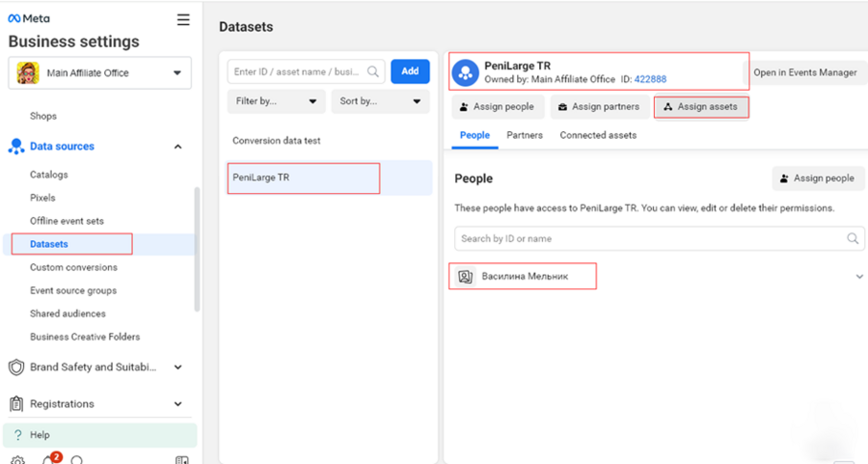This screenshot has width=868, height=464.
Task: Switch to the Partners tab
Action: [525, 135]
